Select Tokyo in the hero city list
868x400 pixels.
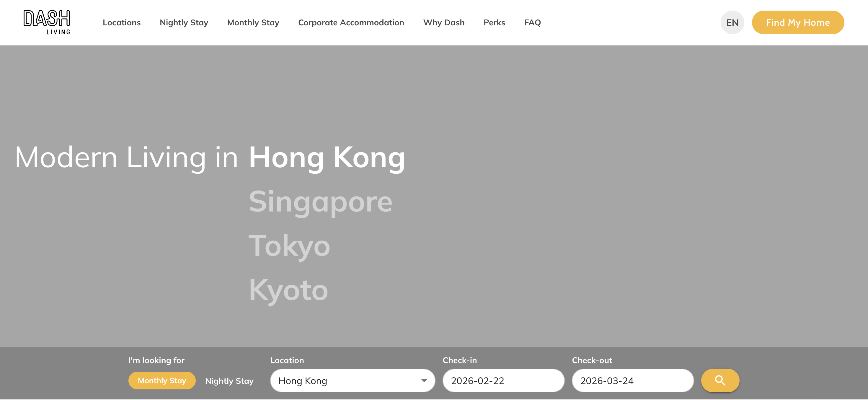(x=289, y=246)
